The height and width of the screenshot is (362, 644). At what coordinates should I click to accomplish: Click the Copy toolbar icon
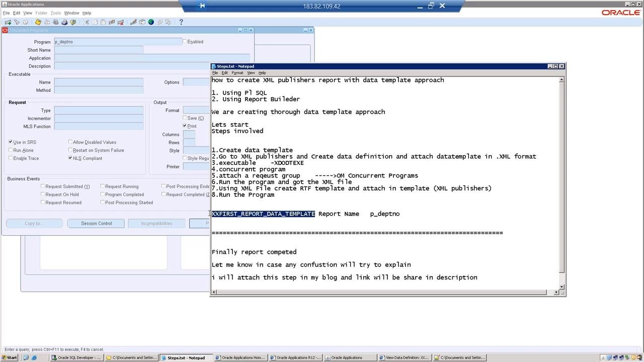95,22
